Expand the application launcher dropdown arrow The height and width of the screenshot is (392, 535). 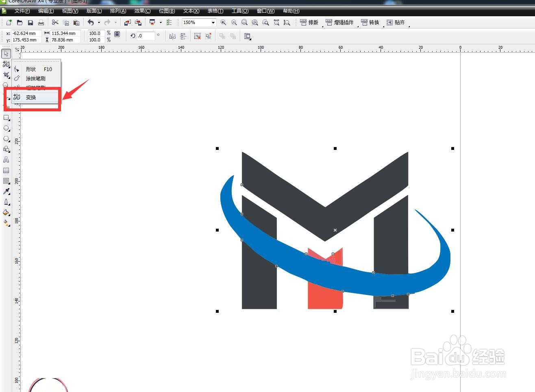pos(161,22)
